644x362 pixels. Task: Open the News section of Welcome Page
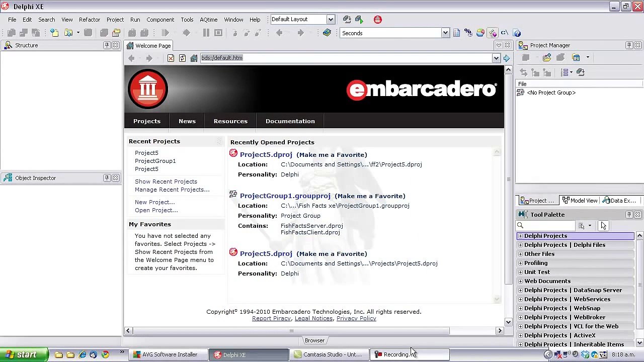[x=187, y=121]
